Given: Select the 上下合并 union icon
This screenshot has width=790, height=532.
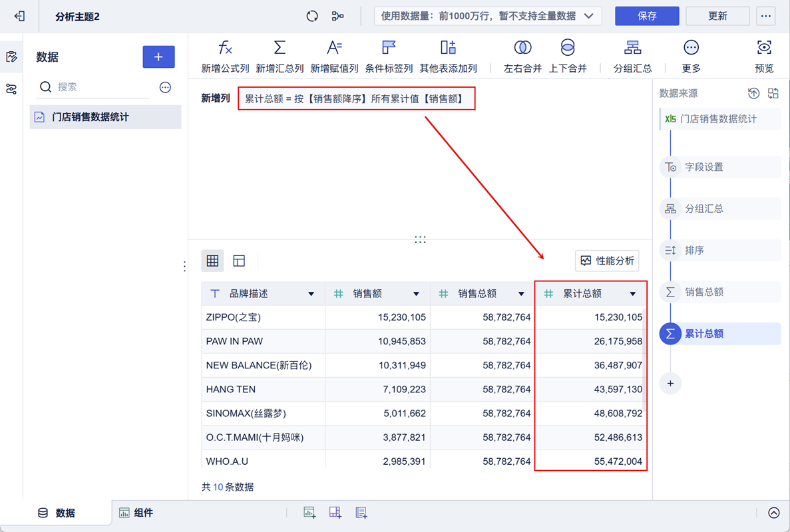Looking at the screenshot, I should click(x=567, y=48).
